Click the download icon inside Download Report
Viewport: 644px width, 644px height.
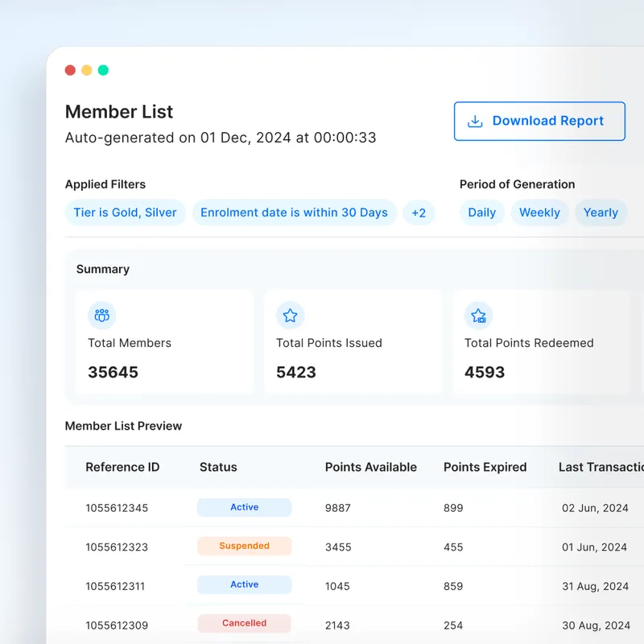point(475,121)
